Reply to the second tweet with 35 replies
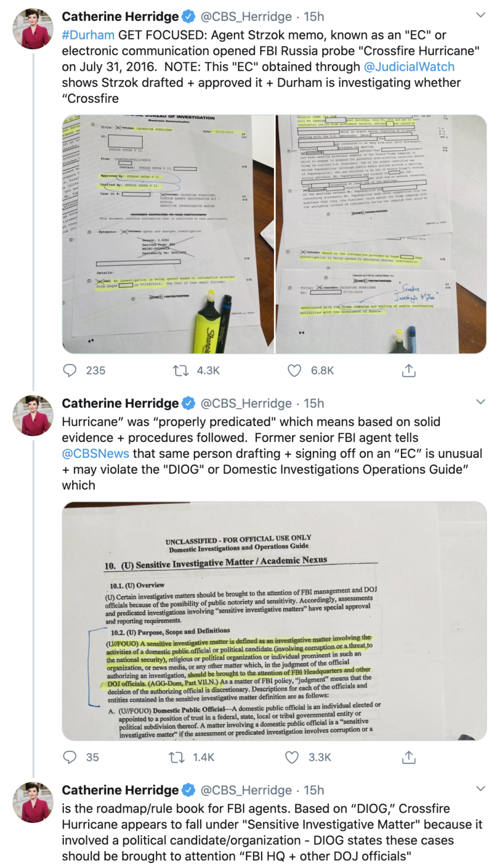Image resolution: width=497 pixels, height=868 pixels. pos(69,757)
